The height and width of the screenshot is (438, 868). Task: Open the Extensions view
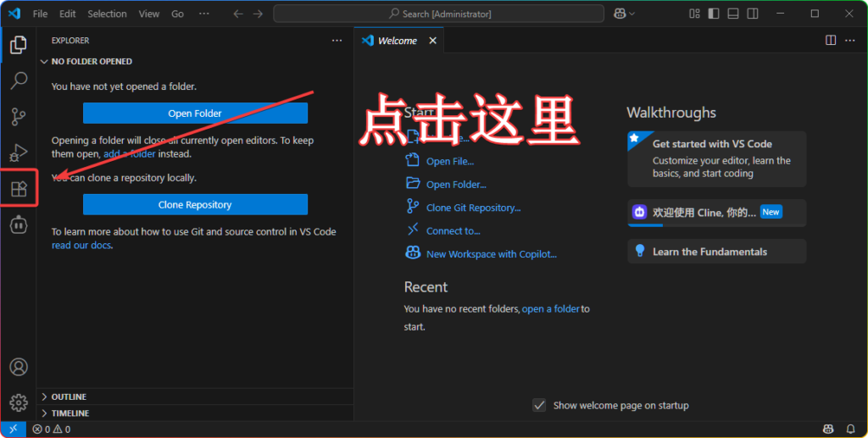[x=19, y=189]
